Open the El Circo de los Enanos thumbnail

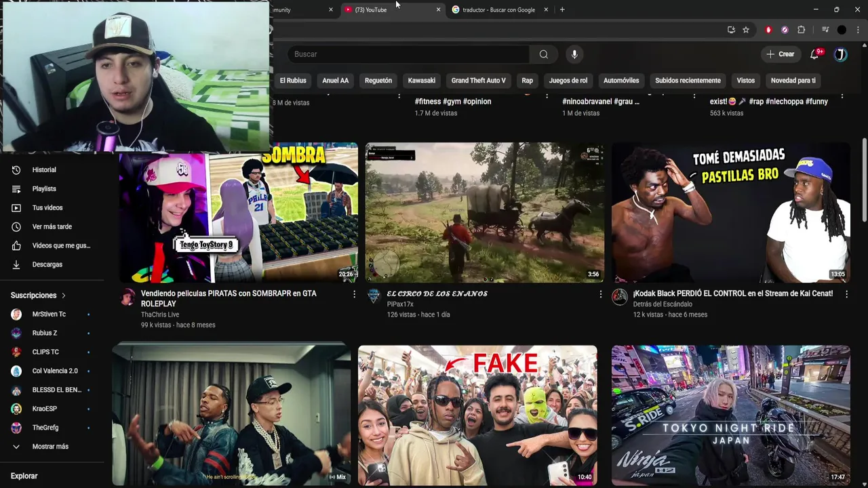(485, 212)
